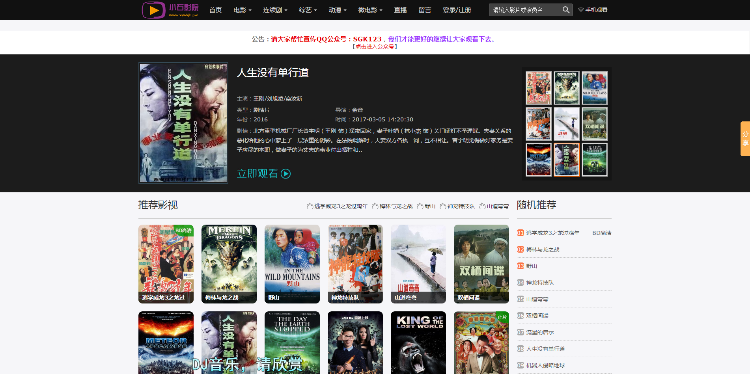Click the gray rank 8 badge in 随机推荐
Viewport: 750px width, 374px height.
coord(520,349)
